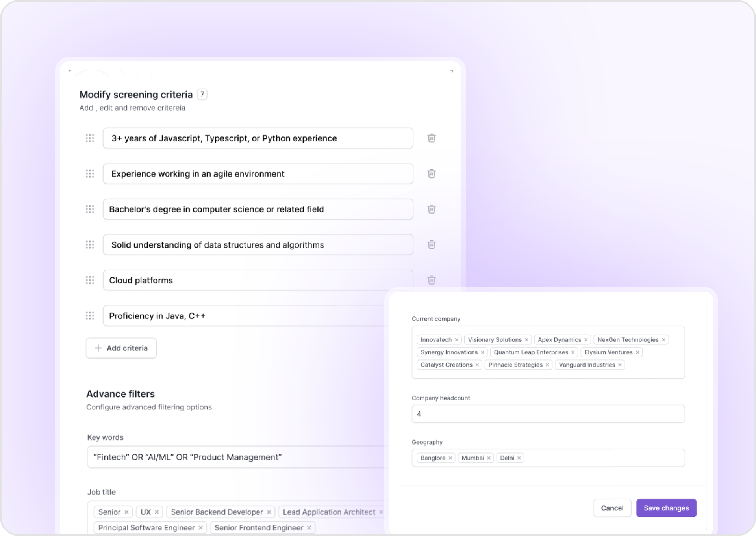Remove the Catalyst Creations tag
The image size is (756, 536).
coord(477,365)
